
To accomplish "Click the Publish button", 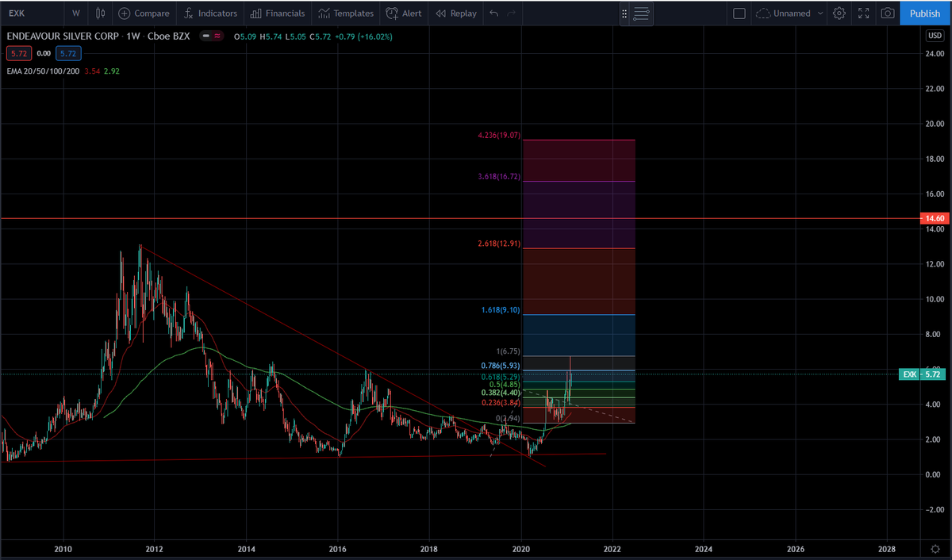I will coord(924,13).
